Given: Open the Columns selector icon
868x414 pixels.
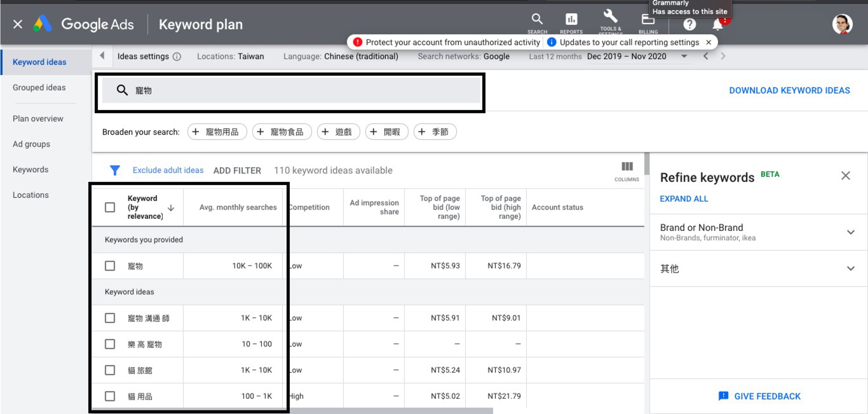Looking at the screenshot, I should (x=627, y=167).
